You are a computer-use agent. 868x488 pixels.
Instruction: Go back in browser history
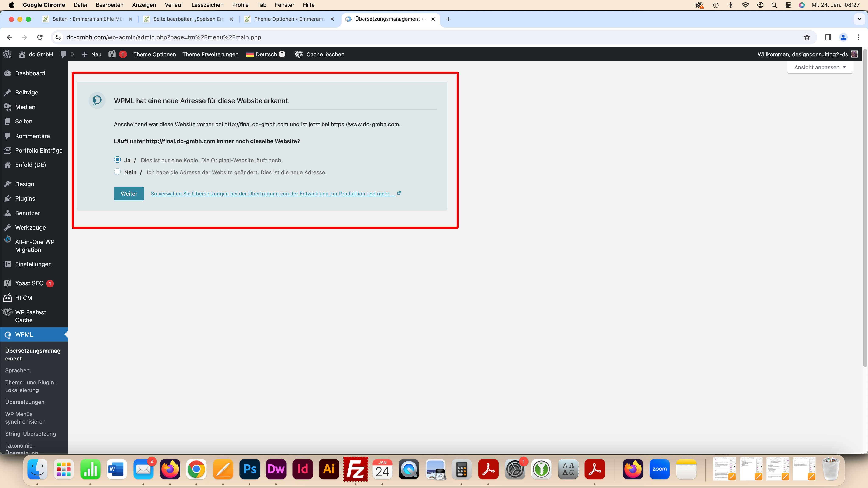click(x=10, y=37)
